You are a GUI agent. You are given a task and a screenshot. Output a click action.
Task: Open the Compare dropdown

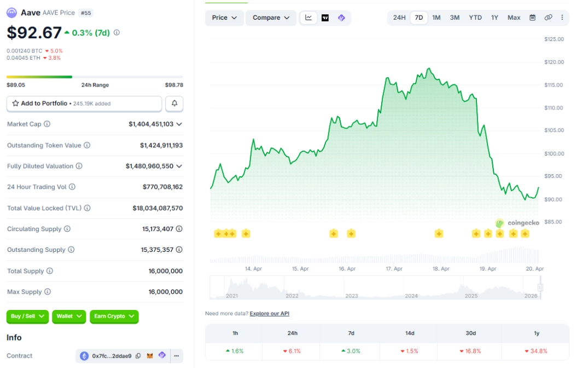tap(271, 18)
